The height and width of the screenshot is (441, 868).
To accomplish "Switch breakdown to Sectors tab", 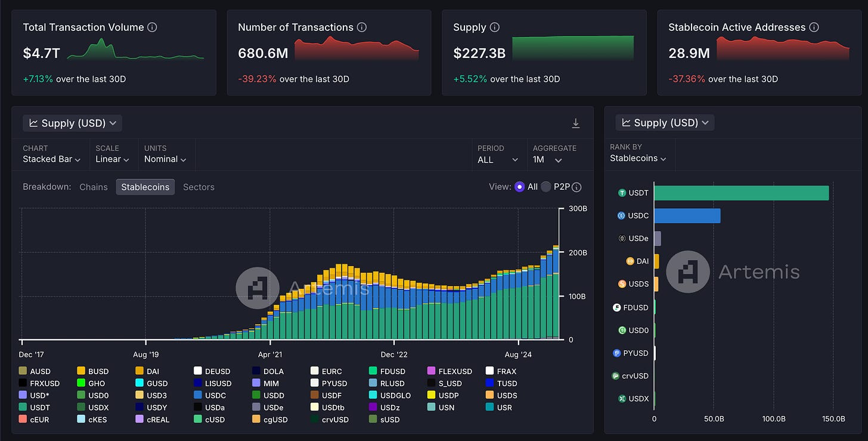I will pos(199,187).
